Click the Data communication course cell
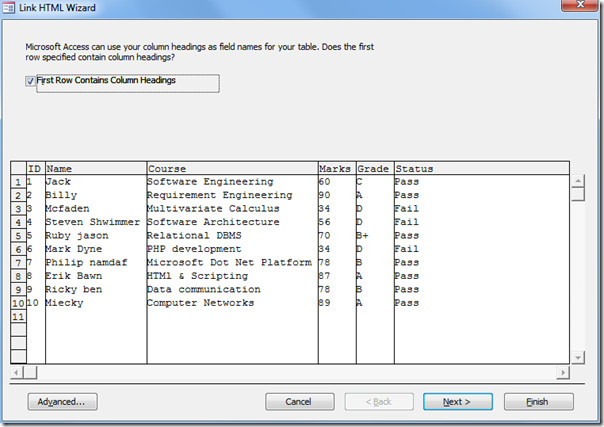This screenshot has height=427, width=604. (232, 290)
